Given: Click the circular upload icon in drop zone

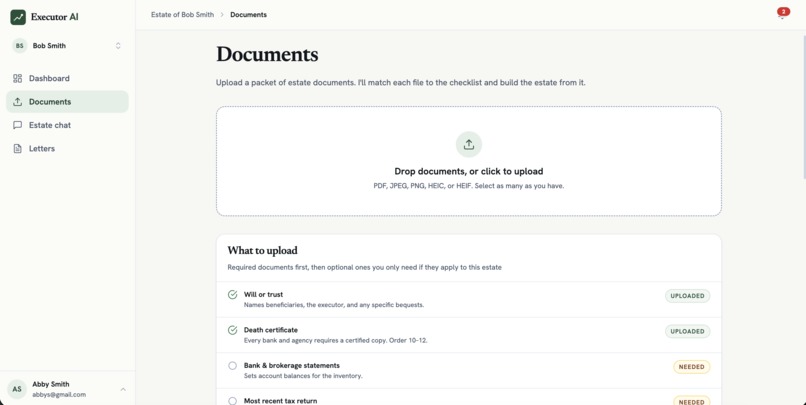Looking at the screenshot, I should point(469,144).
